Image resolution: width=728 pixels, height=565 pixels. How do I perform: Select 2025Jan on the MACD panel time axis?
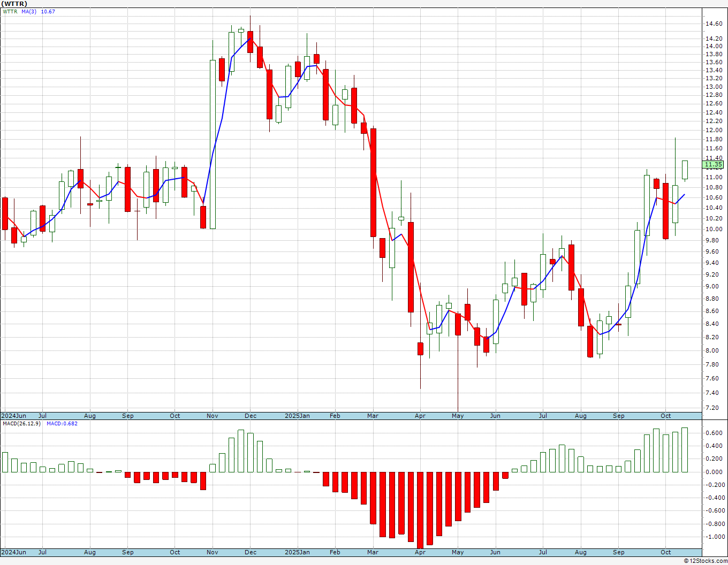pos(297,552)
